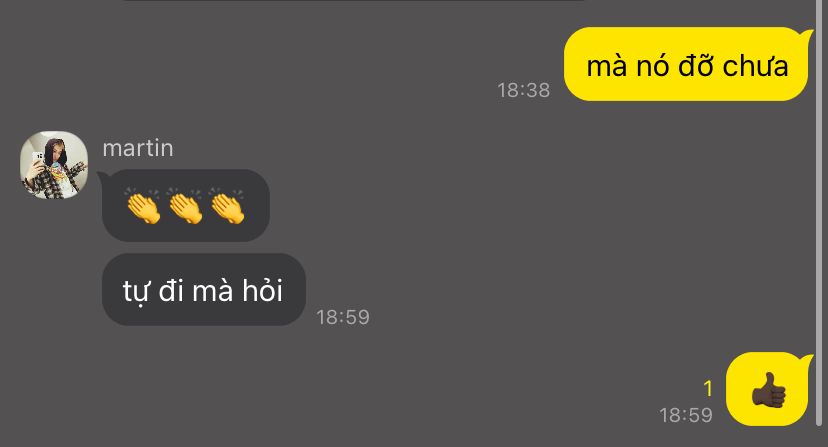This screenshot has width=828, height=447.
Task: Select the middle clapping hands emoji
Action: coord(185,206)
